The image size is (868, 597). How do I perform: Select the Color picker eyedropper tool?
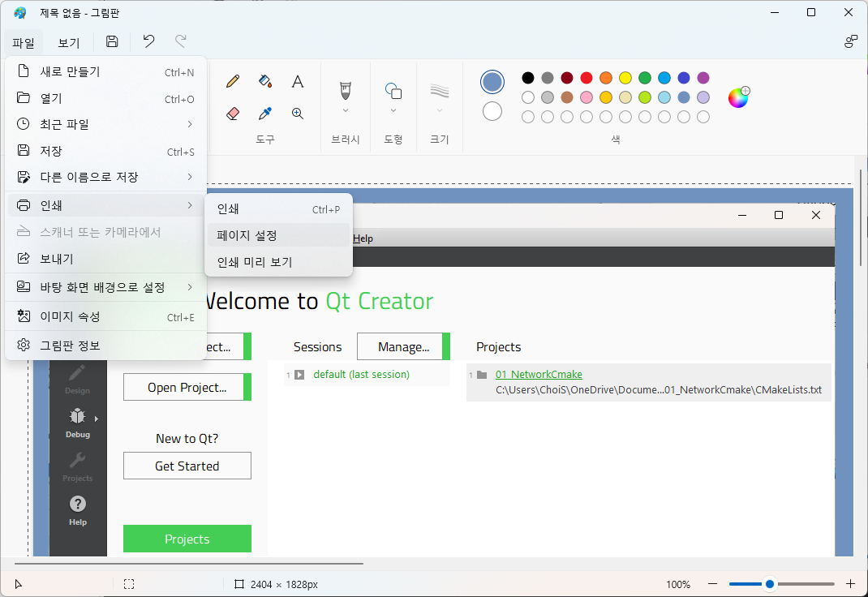265,114
